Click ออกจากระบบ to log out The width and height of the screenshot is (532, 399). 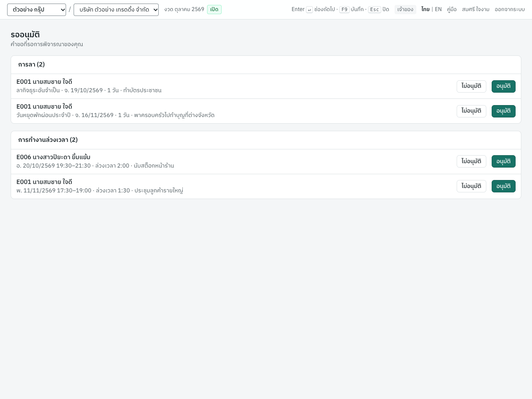[510, 9]
